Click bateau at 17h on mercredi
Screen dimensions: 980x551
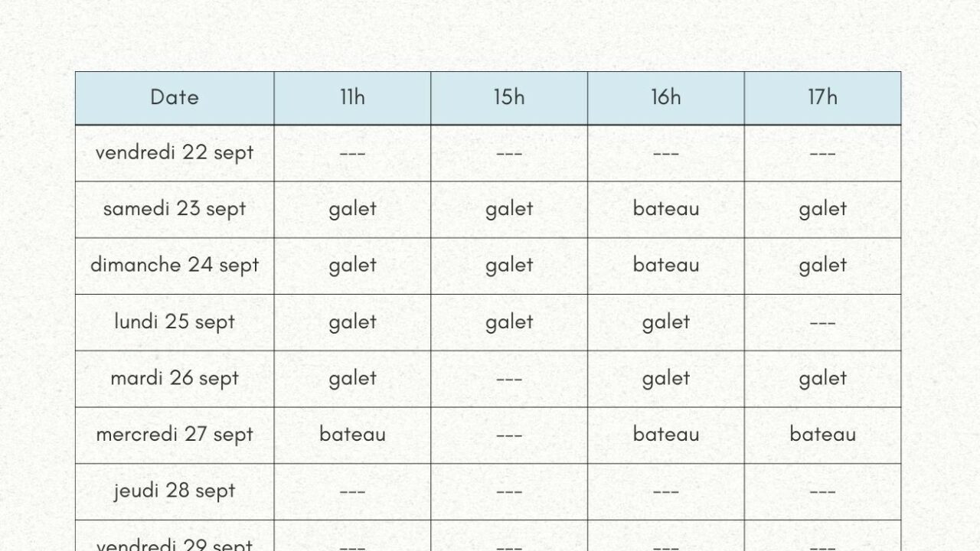click(822, 435)
